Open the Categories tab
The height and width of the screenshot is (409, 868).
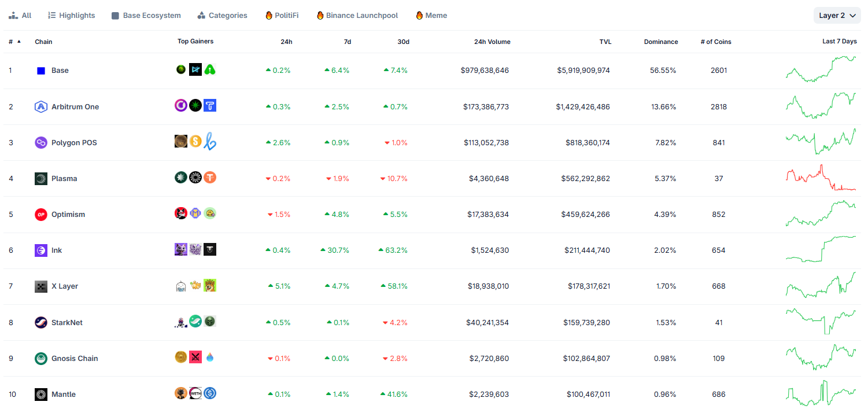[x=222, y=16]
